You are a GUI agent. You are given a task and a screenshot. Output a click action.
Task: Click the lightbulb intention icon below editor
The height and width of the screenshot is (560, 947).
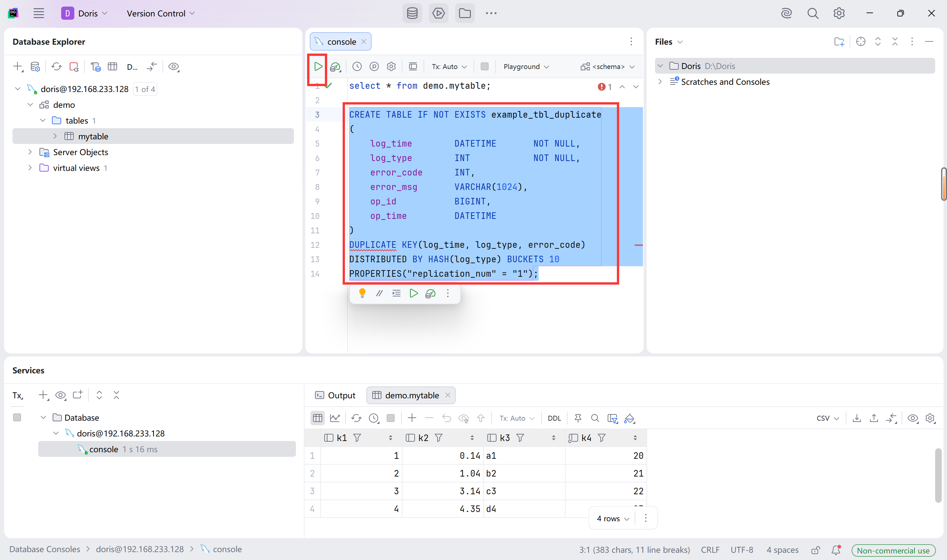coord(362,293)
